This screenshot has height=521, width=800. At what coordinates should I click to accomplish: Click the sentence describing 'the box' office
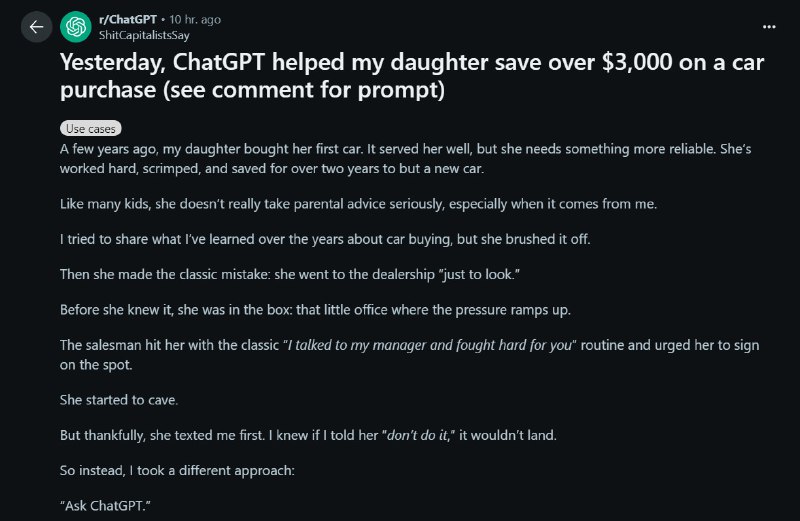tap(315, 310)
